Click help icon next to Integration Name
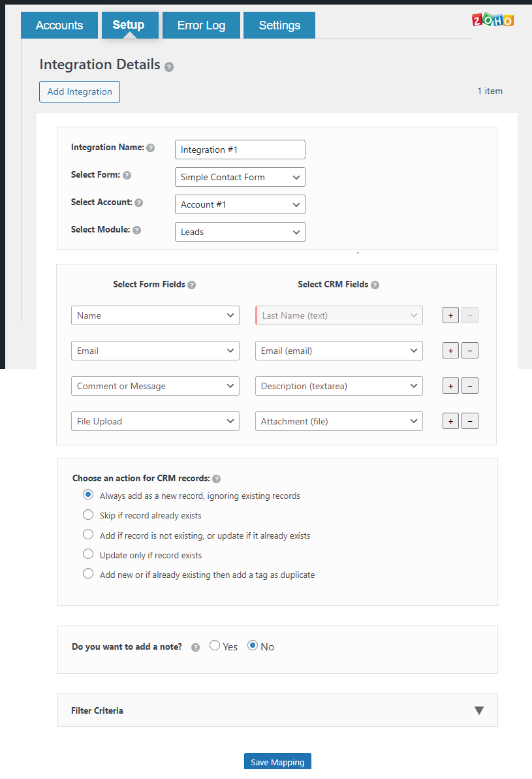 [151, 148]
